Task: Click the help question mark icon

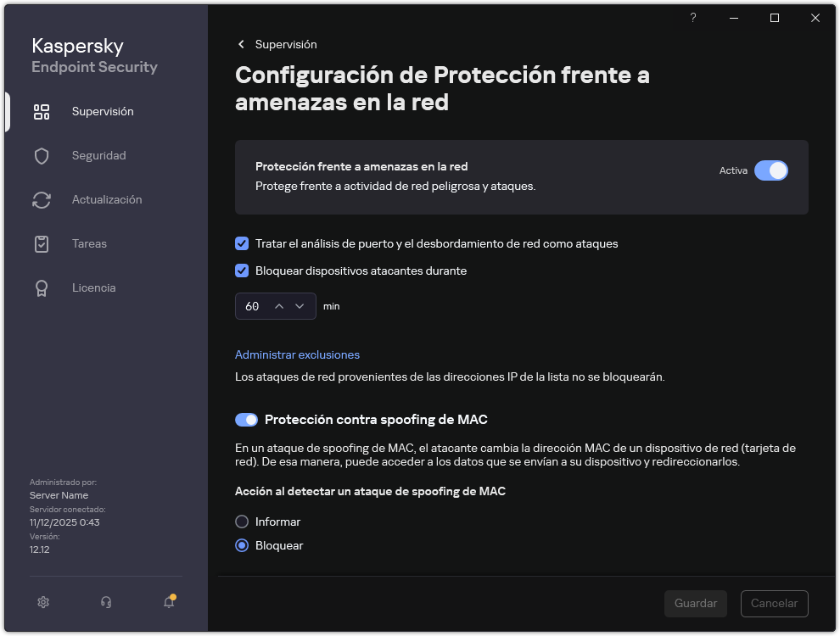Action: (x=692, y=18)
